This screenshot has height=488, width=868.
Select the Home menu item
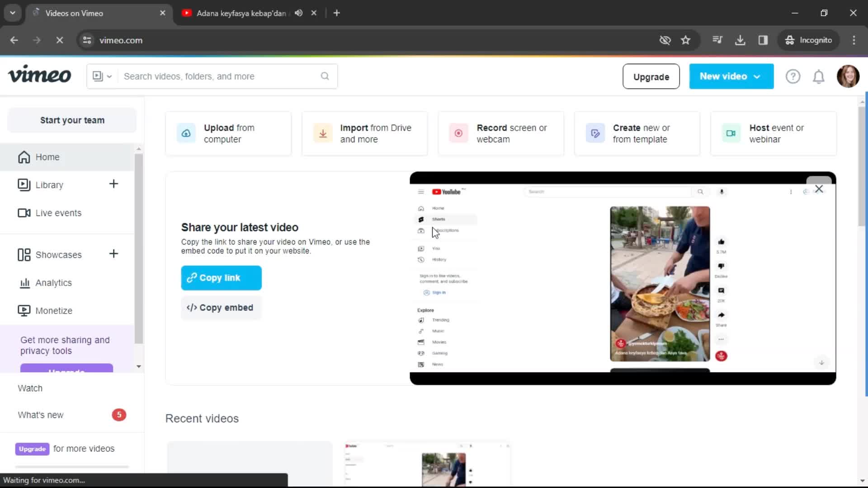point(47,157)
